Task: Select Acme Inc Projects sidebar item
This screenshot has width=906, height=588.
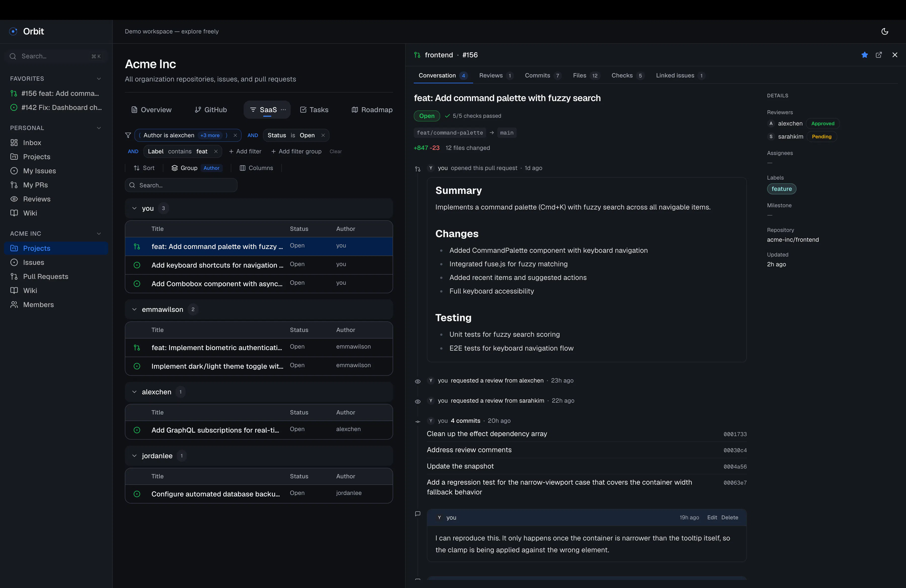Action: click(56, 248)
